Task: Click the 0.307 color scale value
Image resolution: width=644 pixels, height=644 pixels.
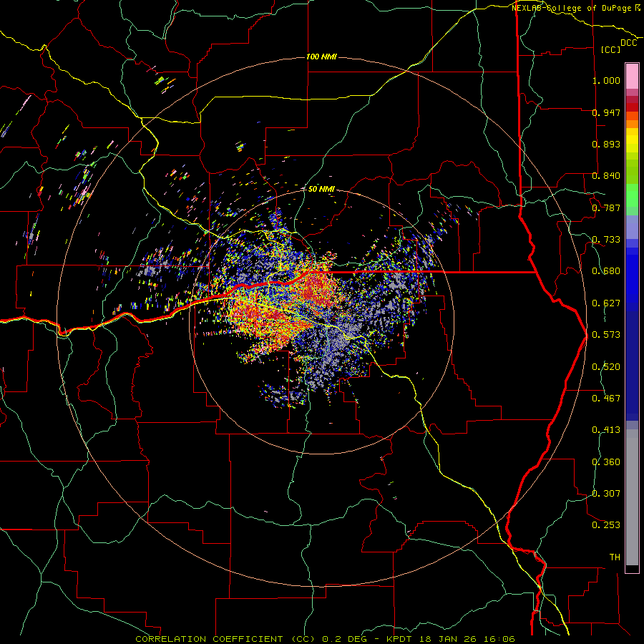Action: (606, 494)
